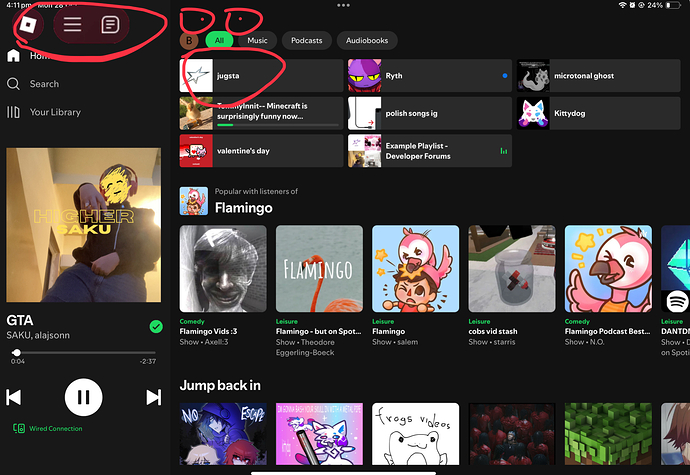690x475 pixels.
Task: Open the hamburger menu icon
Action: click(72, 25)
